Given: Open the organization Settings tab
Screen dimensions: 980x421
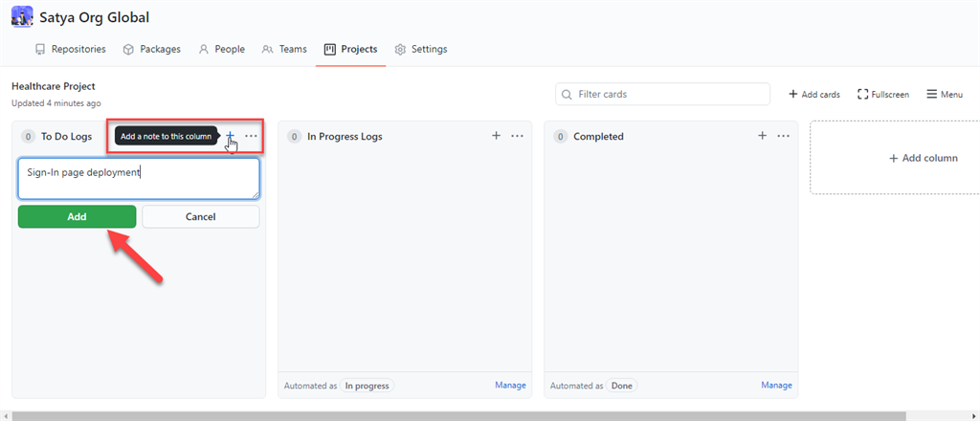Looking at the screenshot, I should [421, 49].
